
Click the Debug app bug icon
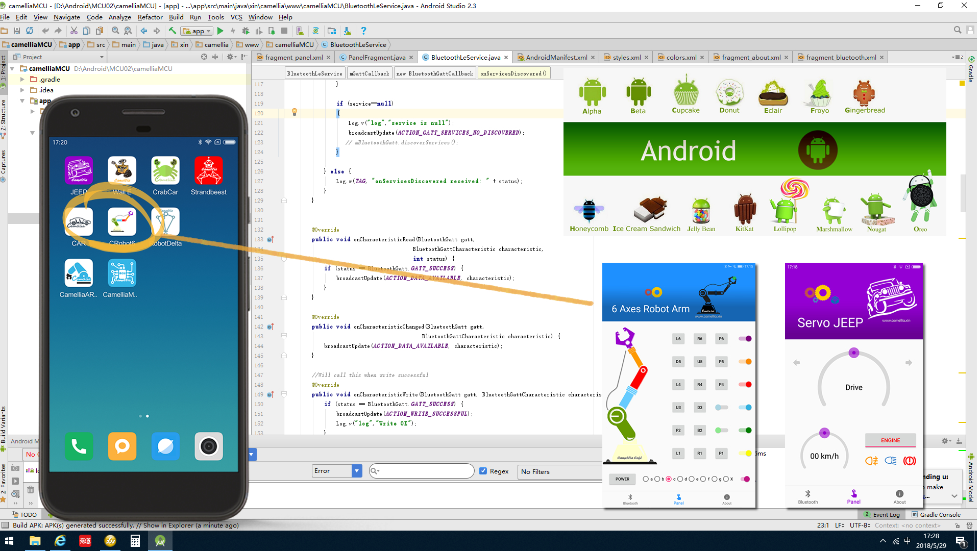[x=246, y=31]
